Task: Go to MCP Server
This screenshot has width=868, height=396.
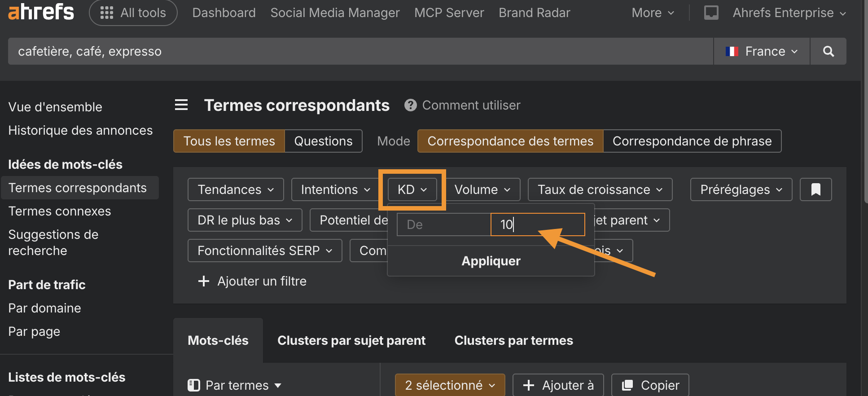Action: [449, 13]
